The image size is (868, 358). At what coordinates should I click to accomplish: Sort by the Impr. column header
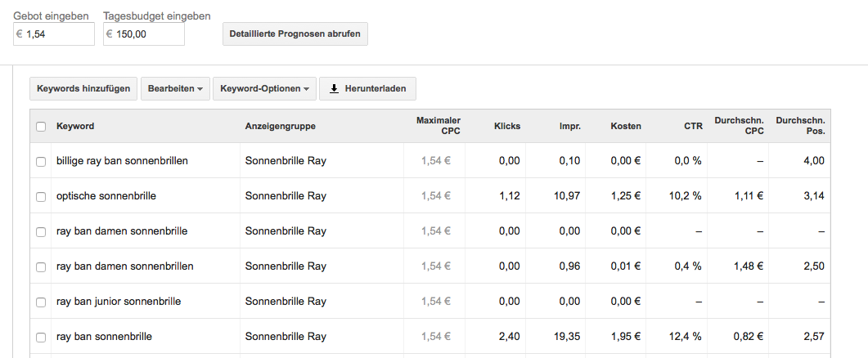pos(570,126)
